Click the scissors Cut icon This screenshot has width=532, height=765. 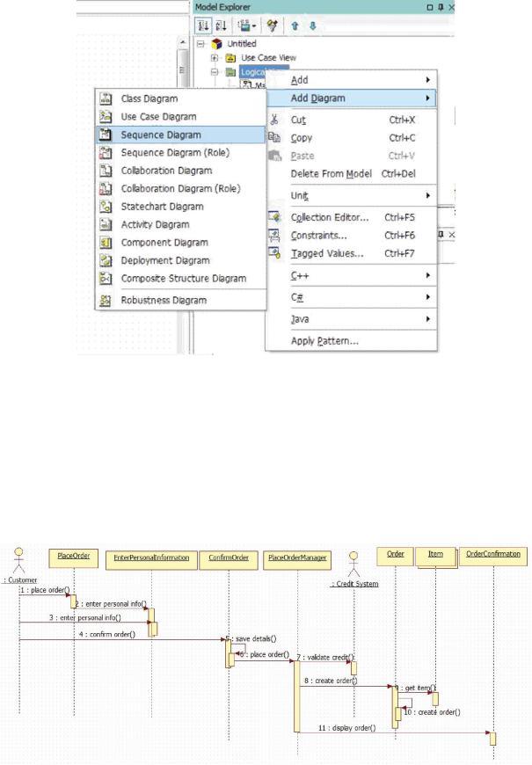[274, 120]
